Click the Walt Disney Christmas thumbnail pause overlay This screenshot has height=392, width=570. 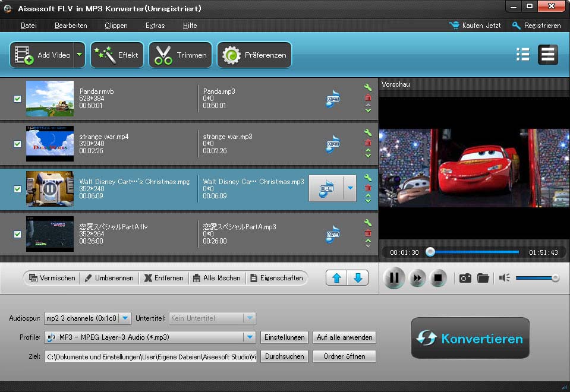(50, 188)
